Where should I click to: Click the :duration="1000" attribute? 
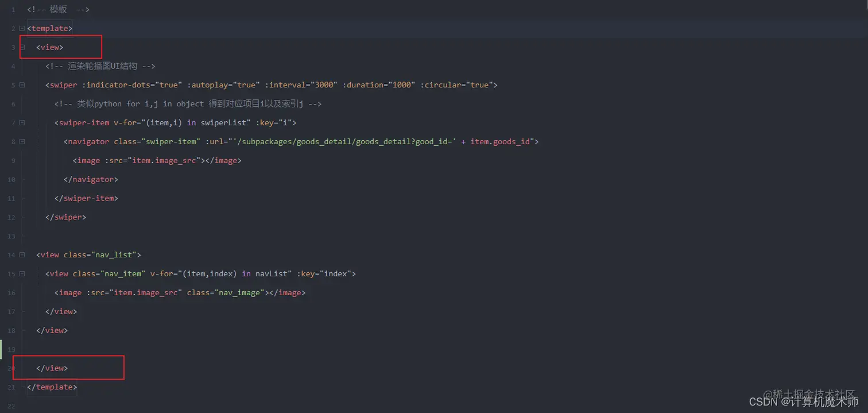379,85
